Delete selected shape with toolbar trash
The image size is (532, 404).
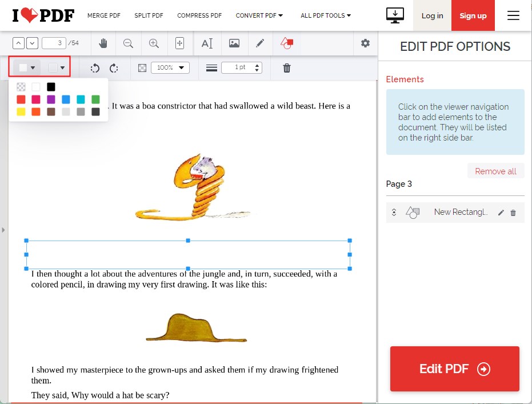pos(287,68)
